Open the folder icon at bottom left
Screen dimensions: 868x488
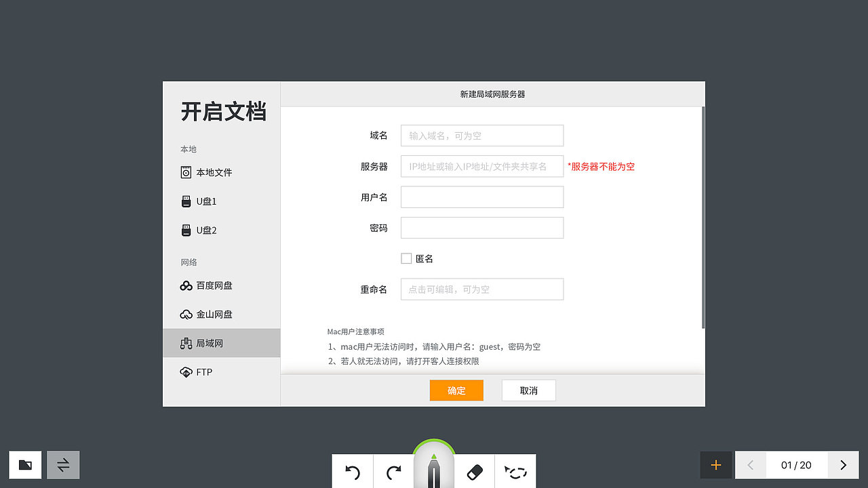coord(24,465)
